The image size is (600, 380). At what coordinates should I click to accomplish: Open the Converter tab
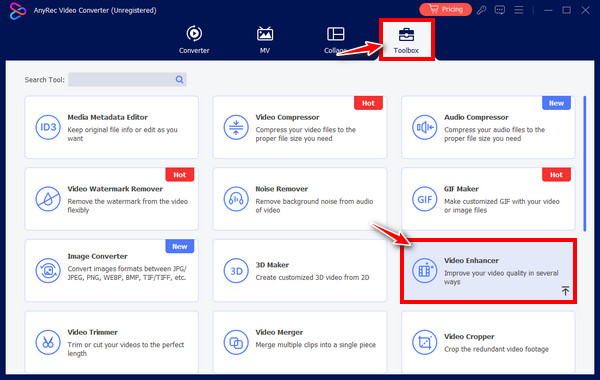[x=194, y=39]
